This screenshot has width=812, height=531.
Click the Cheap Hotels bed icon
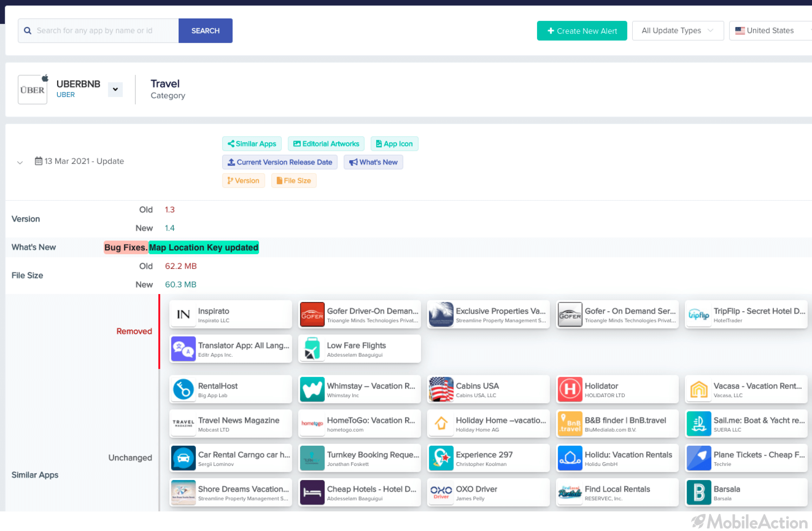pyautogui.click(x=312, y=493)
